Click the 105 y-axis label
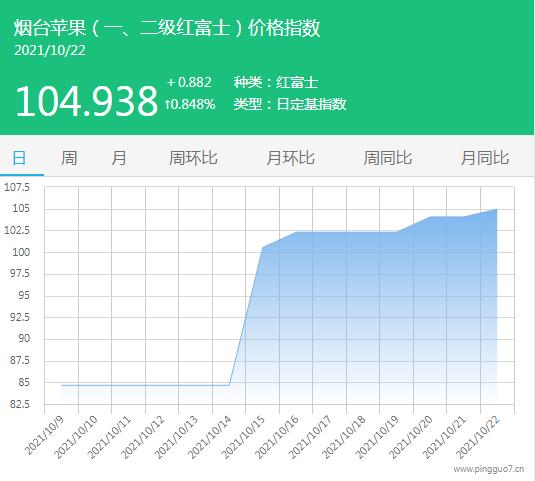 (x=21, y=208)
